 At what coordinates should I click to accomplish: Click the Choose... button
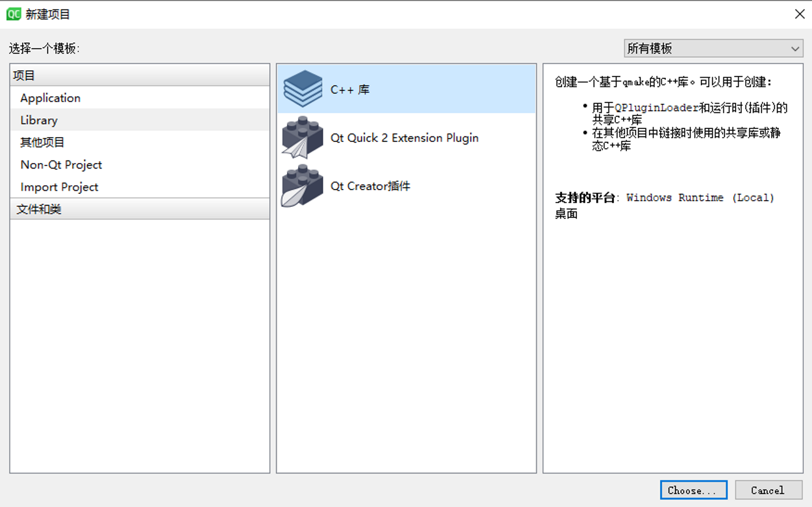point(694,490)
